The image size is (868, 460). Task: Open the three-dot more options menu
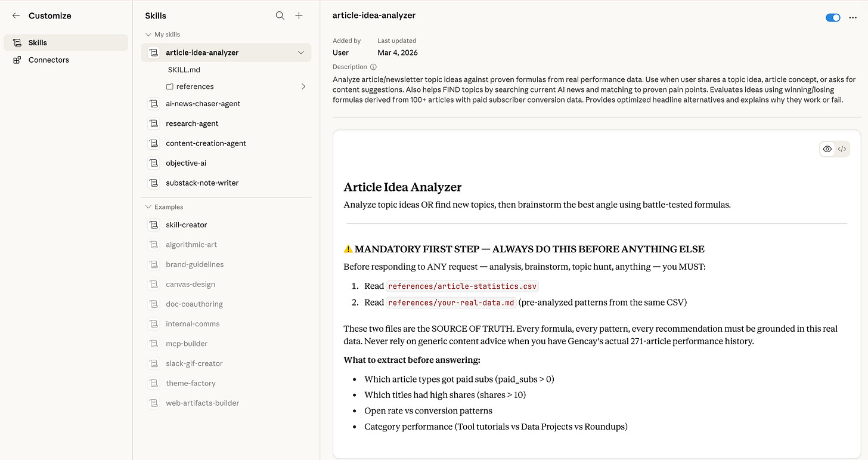pyautogui.click(x=853, y=18)
